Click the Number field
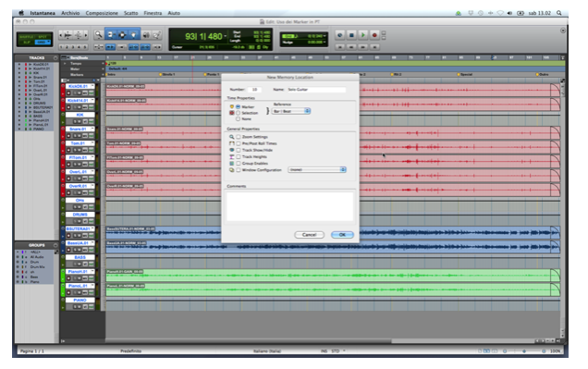588x369 pixels. (x=254, y=90)
